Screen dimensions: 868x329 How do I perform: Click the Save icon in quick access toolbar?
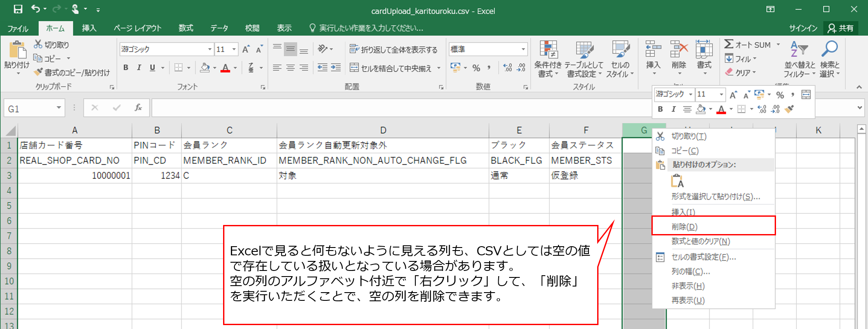point(18,9)
